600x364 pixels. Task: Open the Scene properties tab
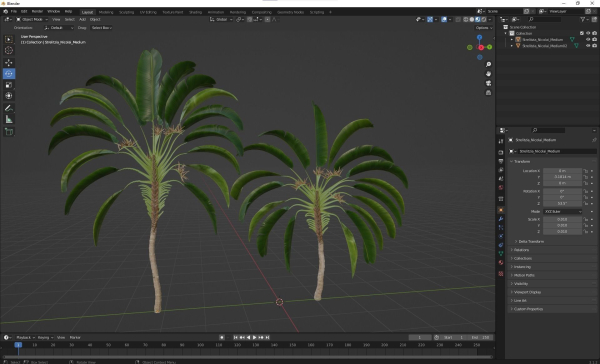[x=501, y=179]
